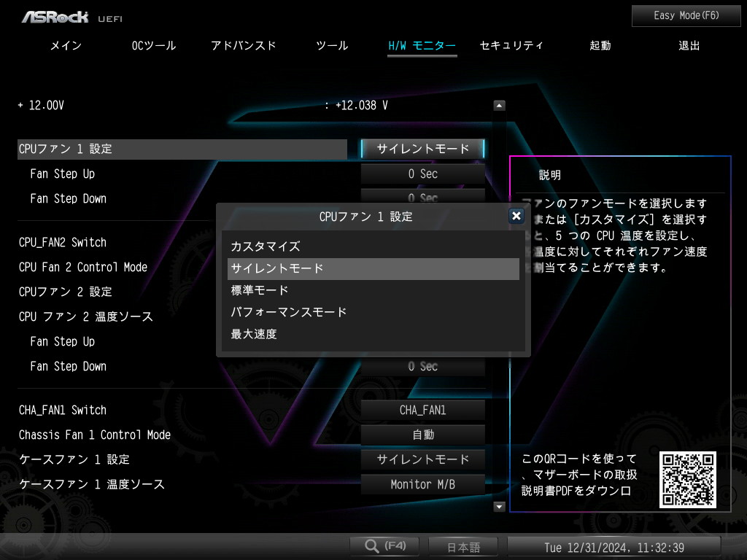Select サイレントモード in the popup list

[x=373, y=268]
